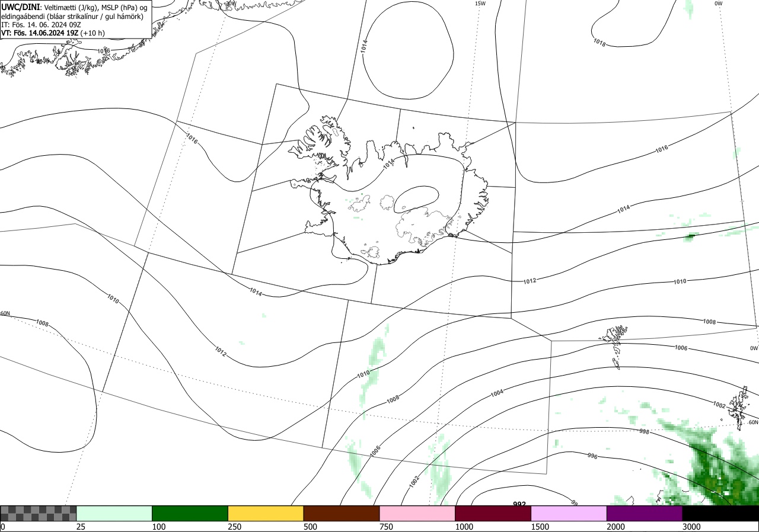The height and width of the screenshot is (532, 759).
Task: Click the legend value label "25"
Action: [81, 527]
